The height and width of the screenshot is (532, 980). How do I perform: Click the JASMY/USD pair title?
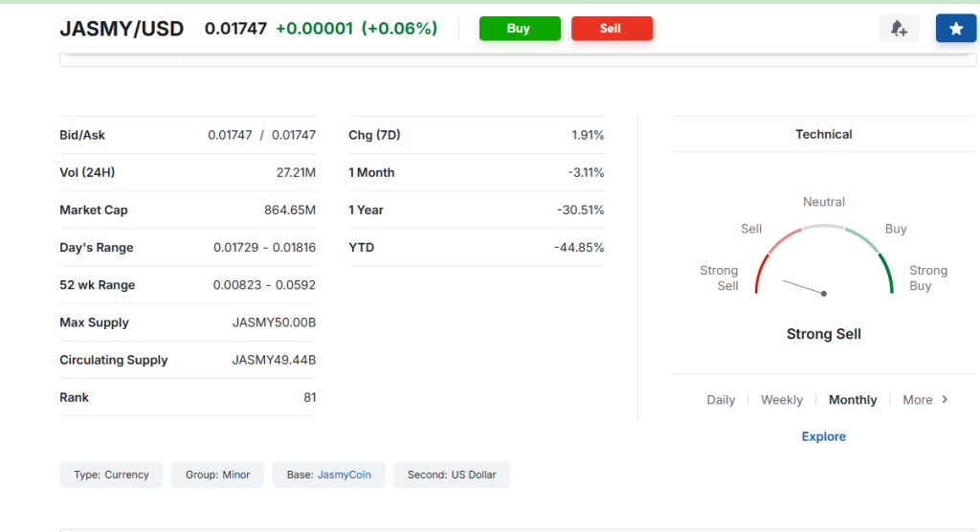(x=122, y=29)
